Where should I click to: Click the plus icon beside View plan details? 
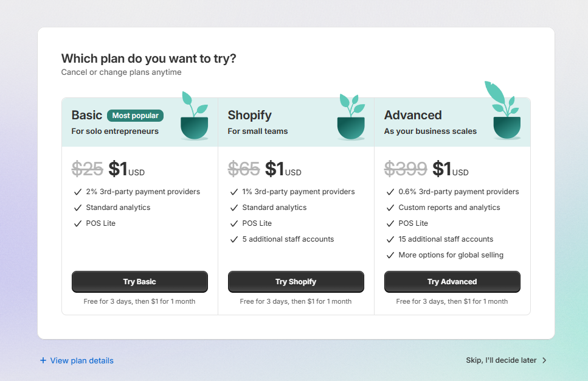42,360
